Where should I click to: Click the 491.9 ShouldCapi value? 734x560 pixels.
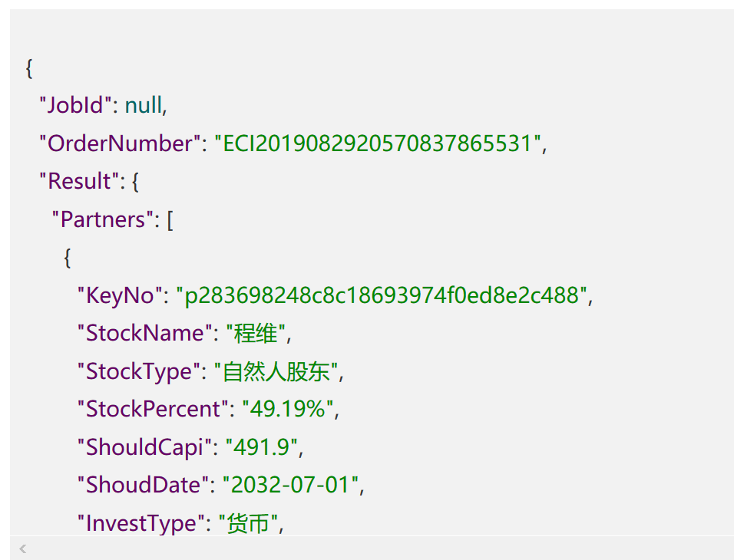262,446
